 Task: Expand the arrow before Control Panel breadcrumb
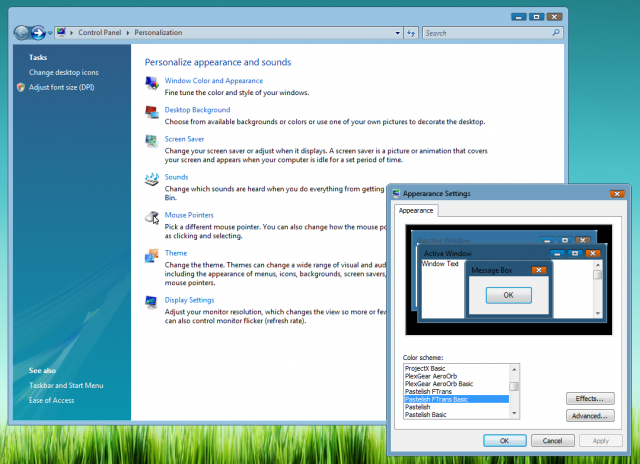[71, 33]
